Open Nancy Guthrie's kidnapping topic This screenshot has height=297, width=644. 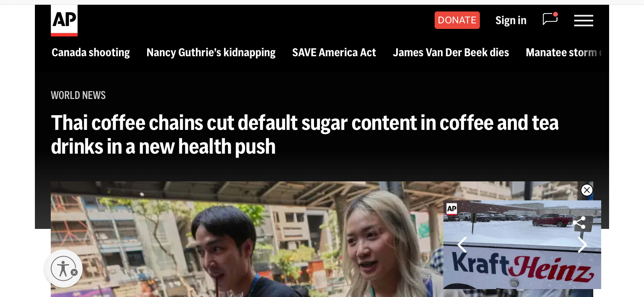(x=211, y=53)
